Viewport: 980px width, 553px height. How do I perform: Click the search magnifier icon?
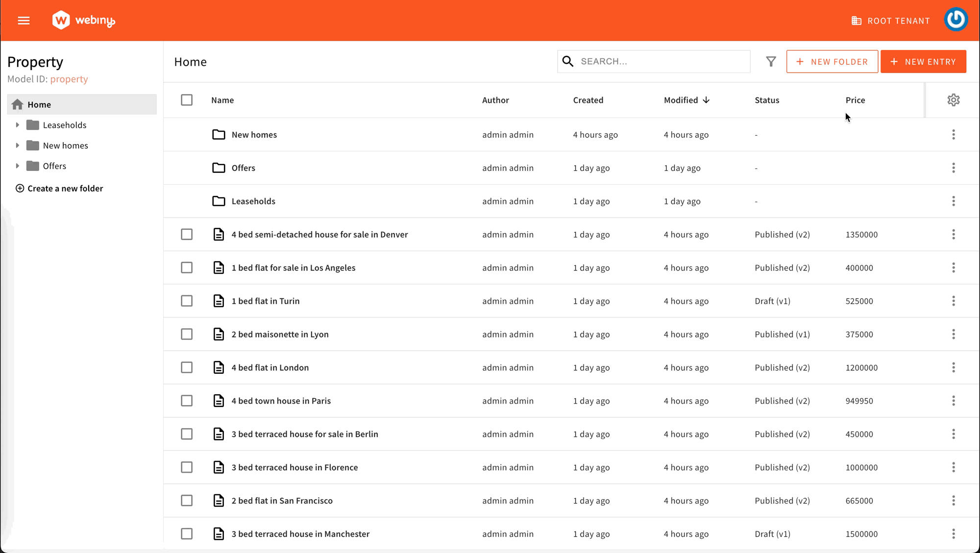coord(567,61)
